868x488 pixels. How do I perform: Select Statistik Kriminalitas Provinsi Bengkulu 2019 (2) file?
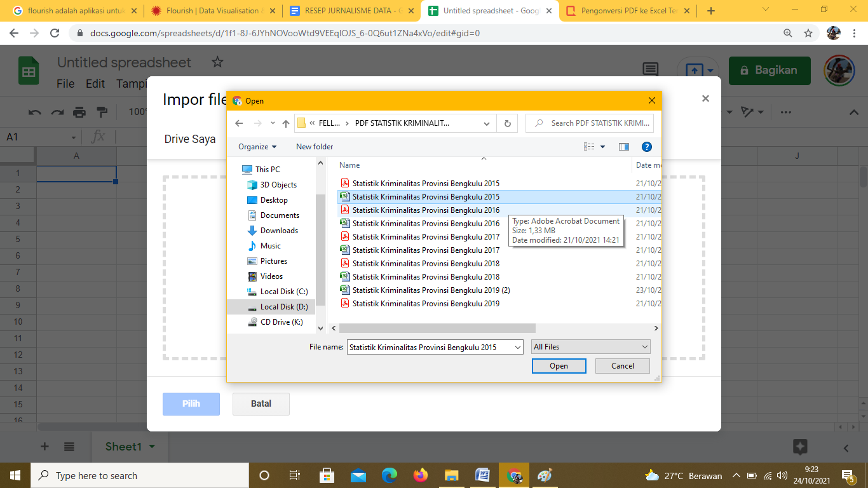coord(431,290)
